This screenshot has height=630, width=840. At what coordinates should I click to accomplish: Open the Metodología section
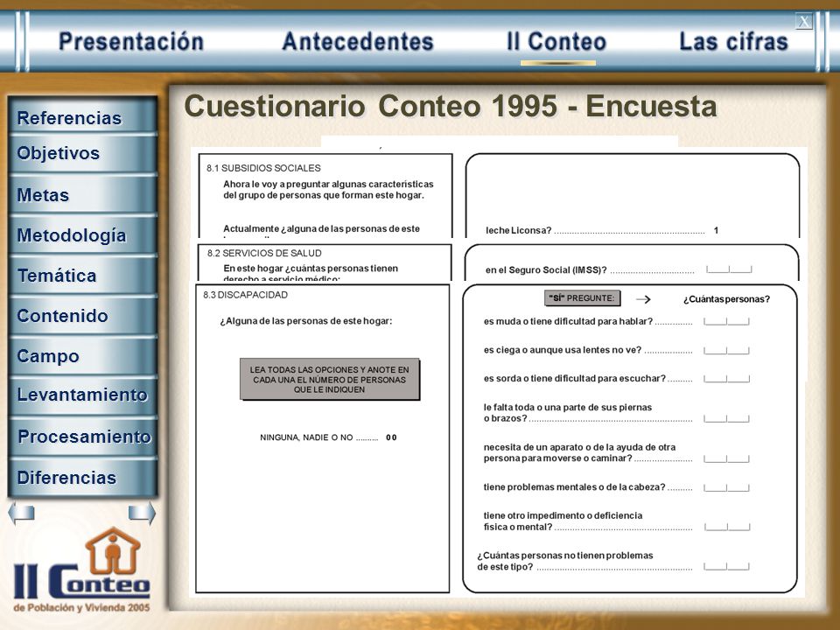[83, 234]
